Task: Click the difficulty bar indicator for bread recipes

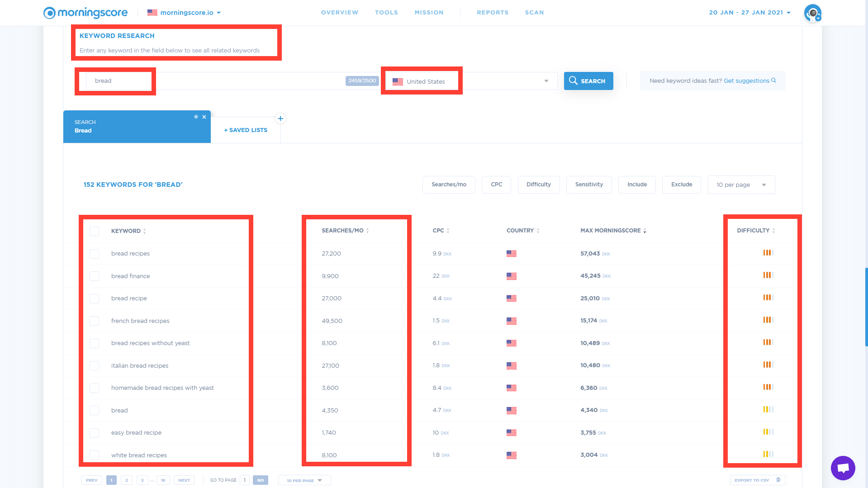Action: coord(768,253)
